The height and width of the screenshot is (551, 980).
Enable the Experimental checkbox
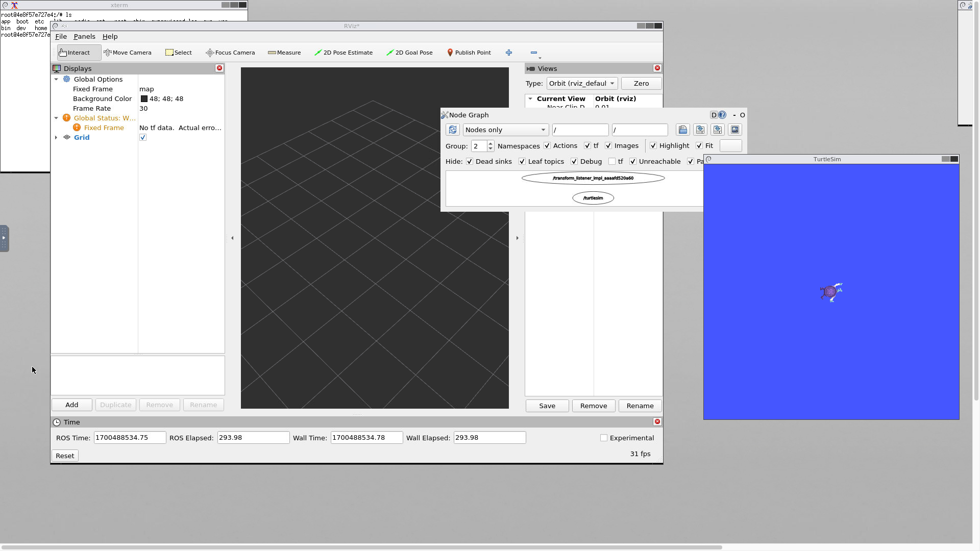(604, 438)
